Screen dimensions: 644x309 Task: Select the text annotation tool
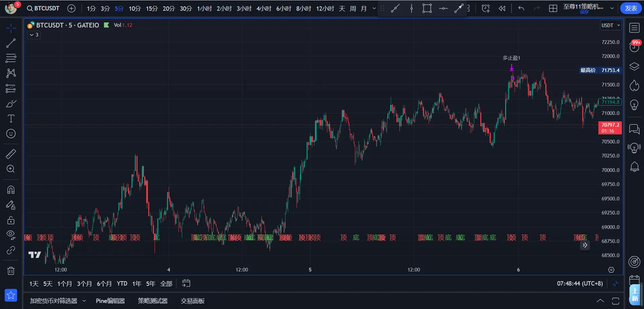click(11, 119)
